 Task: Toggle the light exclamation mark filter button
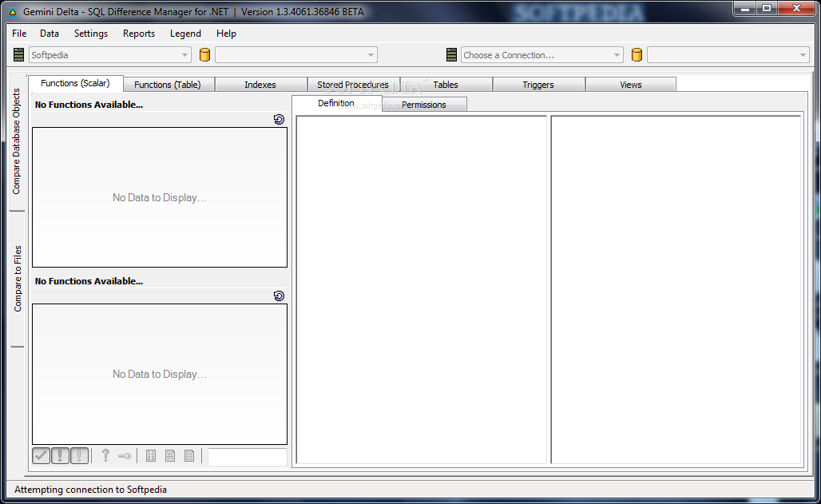tap(79, 456)
